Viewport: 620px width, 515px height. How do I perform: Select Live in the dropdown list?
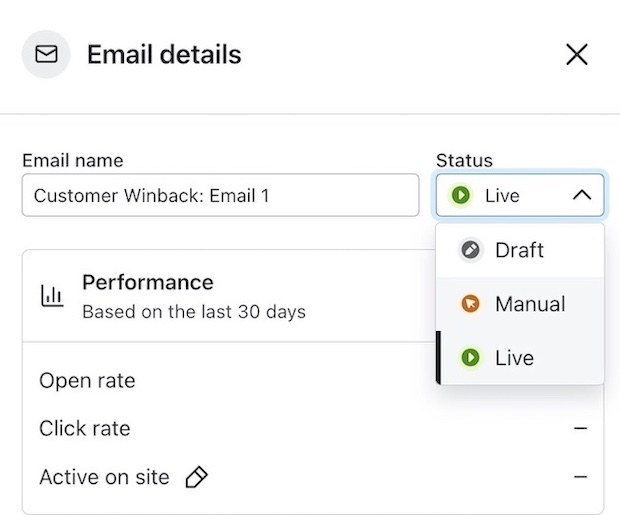(514, 358)
